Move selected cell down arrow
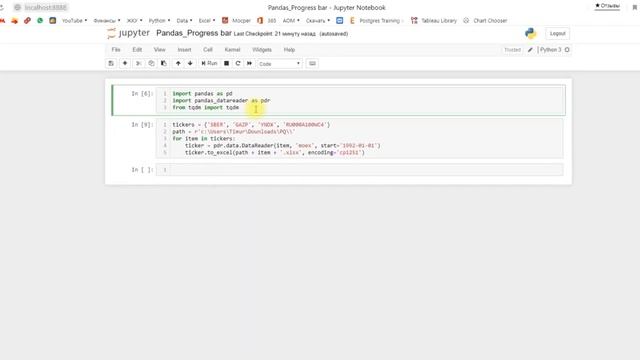Screen dimensions: 640x360 (190, 63)
